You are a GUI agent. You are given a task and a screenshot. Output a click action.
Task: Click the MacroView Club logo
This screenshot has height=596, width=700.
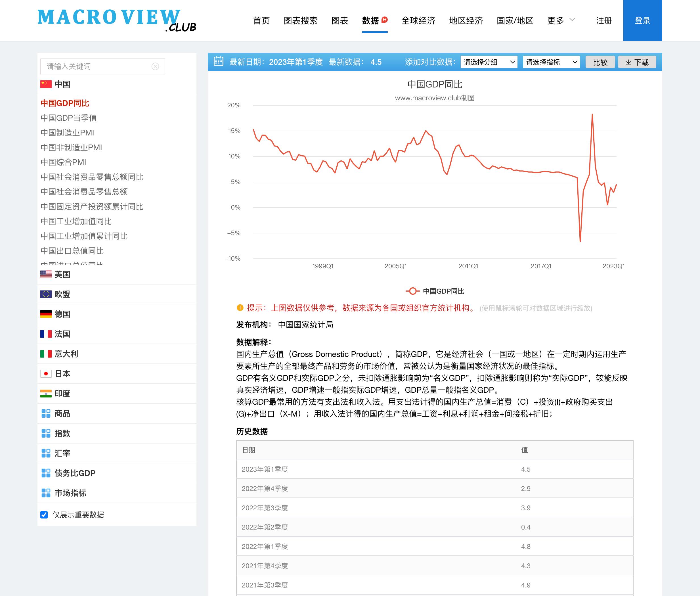point(116,20)
